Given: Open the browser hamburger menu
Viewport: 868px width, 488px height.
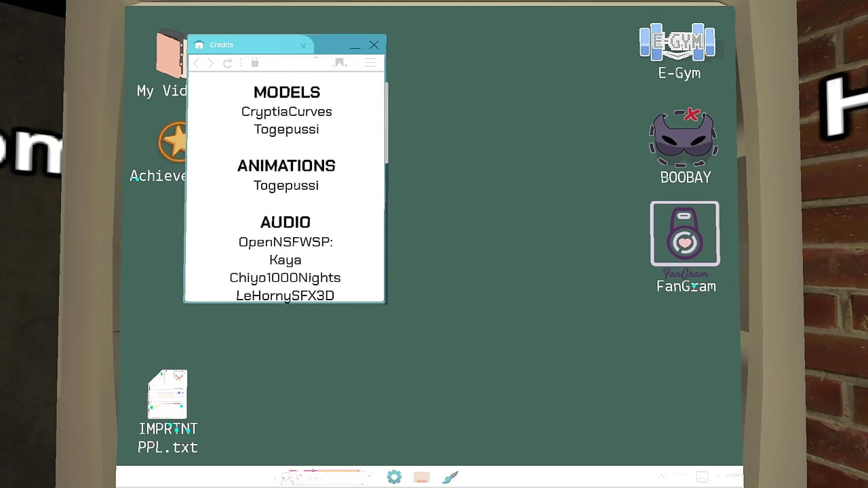Looking at the screenshot, I should coord(370,63).
